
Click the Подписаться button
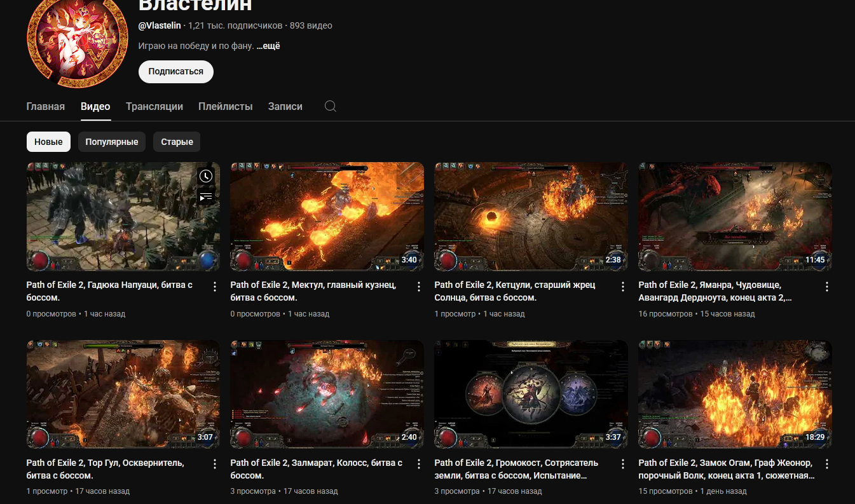coord(176,71)
